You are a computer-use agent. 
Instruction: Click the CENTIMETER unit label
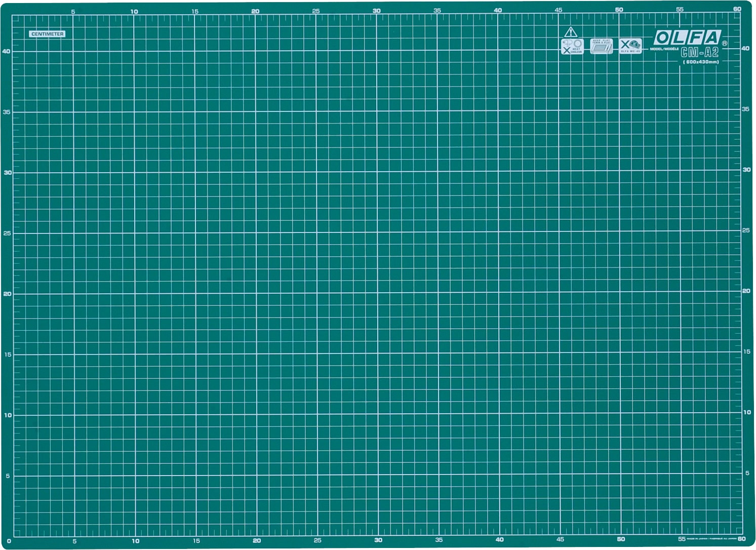[x=47, y=34]
